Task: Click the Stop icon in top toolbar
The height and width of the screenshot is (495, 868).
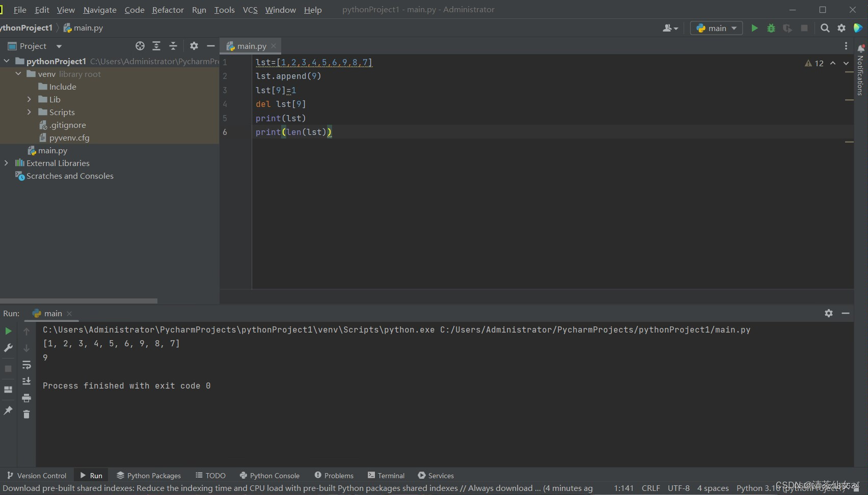Action: coord(804,28)
